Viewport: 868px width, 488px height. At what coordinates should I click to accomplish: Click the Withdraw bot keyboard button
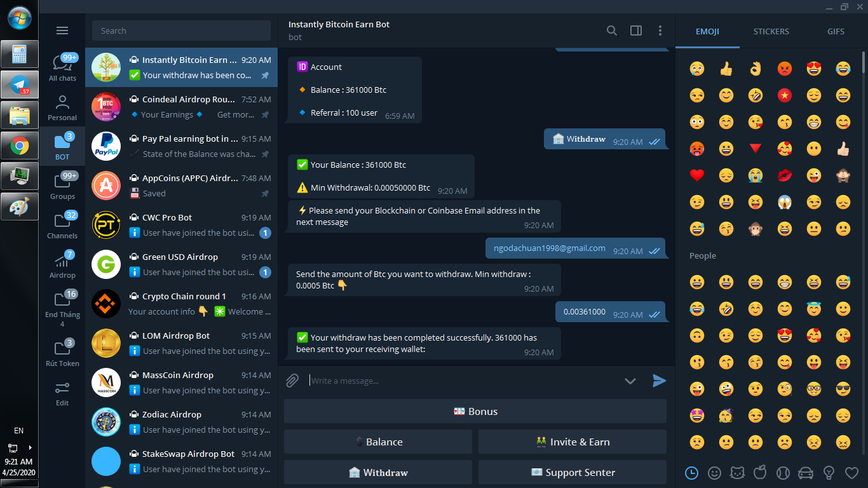pyautogui.click(x=378, y=472)
